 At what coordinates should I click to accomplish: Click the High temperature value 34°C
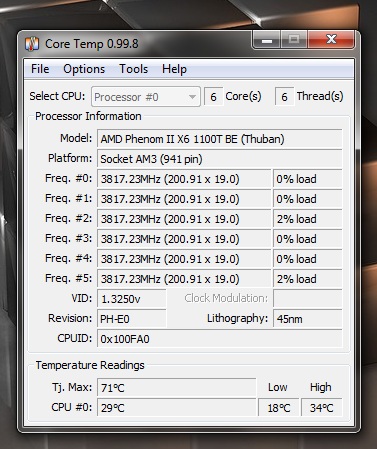(321, 407)
